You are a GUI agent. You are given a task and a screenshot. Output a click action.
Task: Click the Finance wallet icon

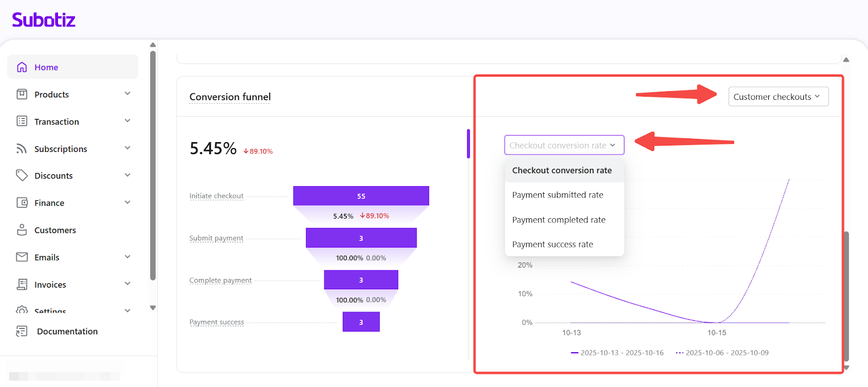coord(22,202)
